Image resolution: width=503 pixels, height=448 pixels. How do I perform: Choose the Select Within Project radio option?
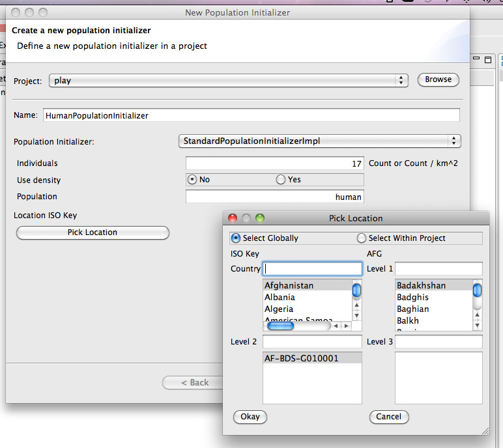tap(401, 238)
